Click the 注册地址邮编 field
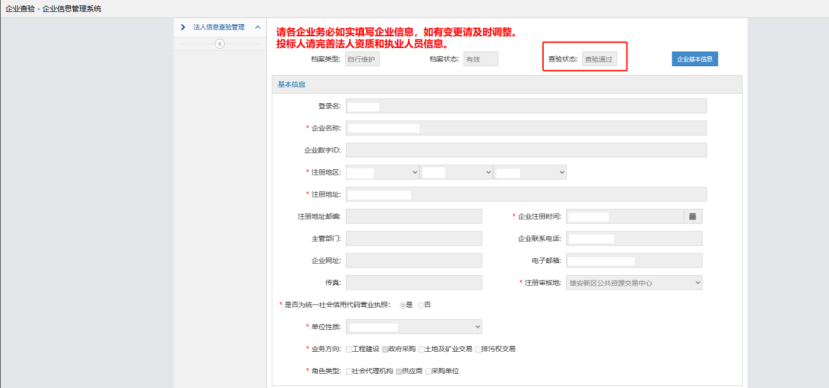Image resolution: width=829 pixels, height=388 pixels. (x=414, y=216)
